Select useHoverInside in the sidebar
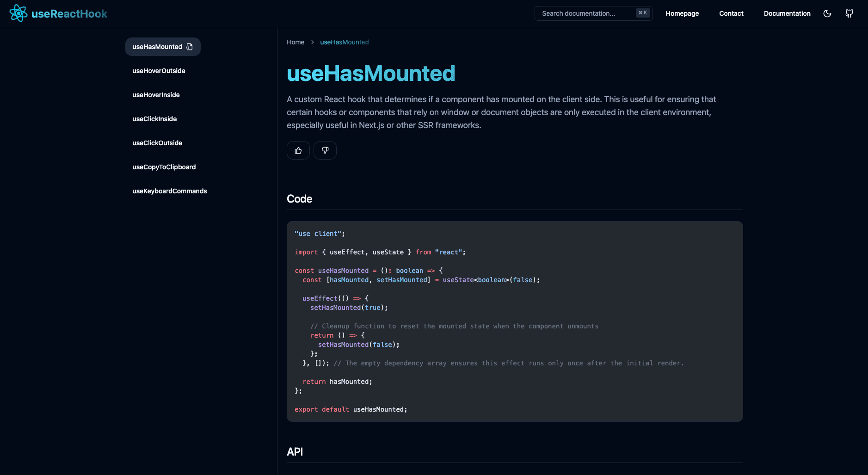This screenshot has width=868, height=475. pos(156,95)
